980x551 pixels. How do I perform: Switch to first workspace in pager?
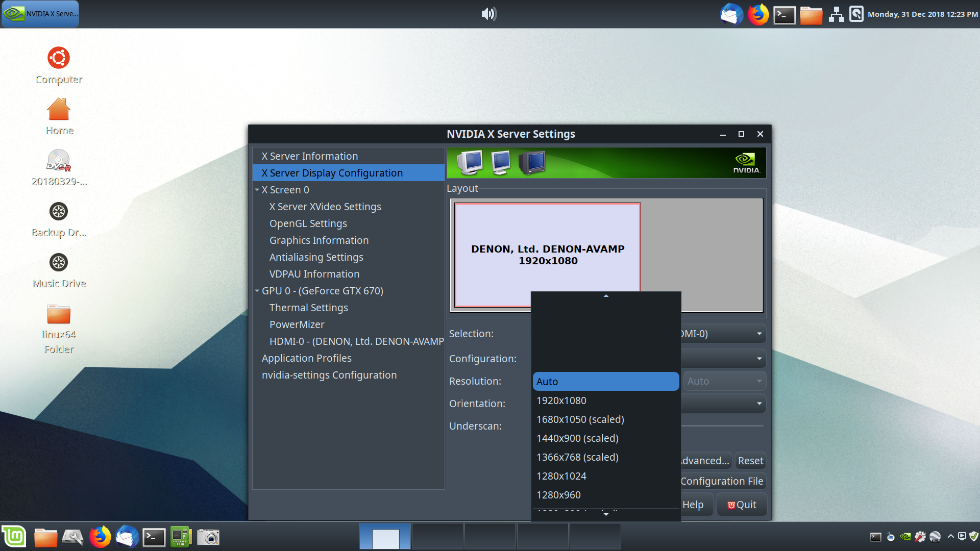coord(385,537)
